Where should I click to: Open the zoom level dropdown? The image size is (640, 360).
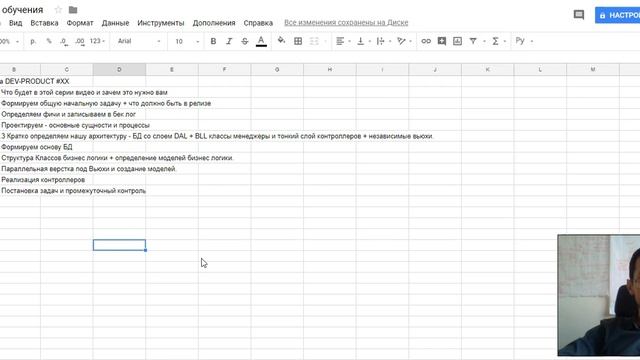click(9, 41)
